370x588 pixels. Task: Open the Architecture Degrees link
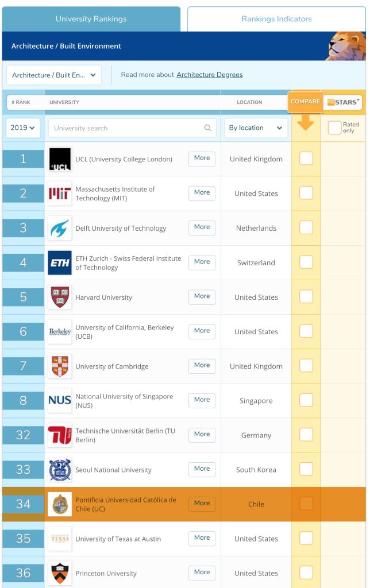click(209, 75)
